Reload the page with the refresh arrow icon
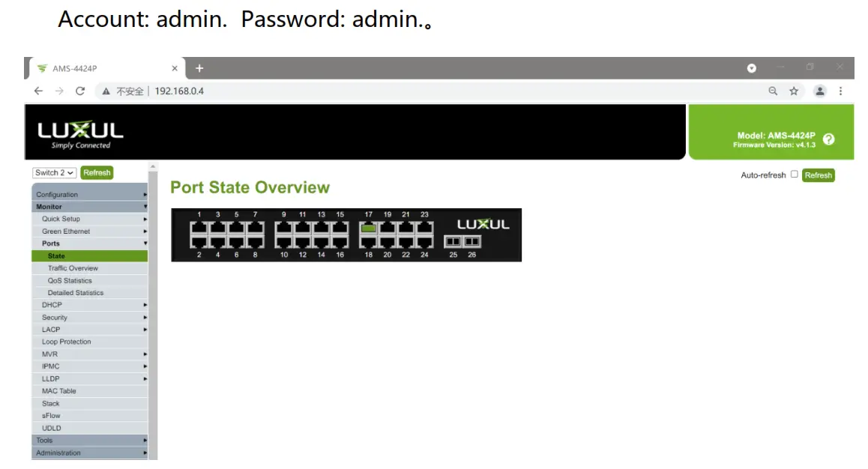 click(80, 91)
